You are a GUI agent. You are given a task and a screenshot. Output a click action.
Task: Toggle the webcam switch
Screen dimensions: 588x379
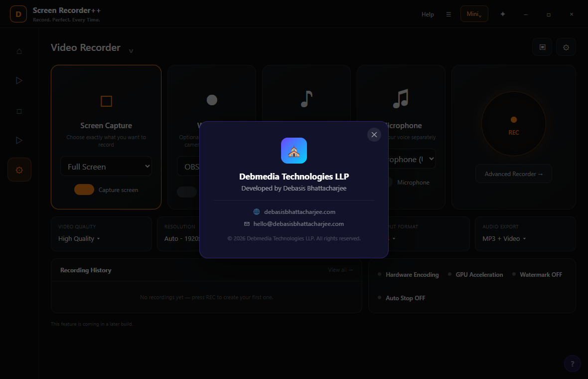click(x=187, y=192)
